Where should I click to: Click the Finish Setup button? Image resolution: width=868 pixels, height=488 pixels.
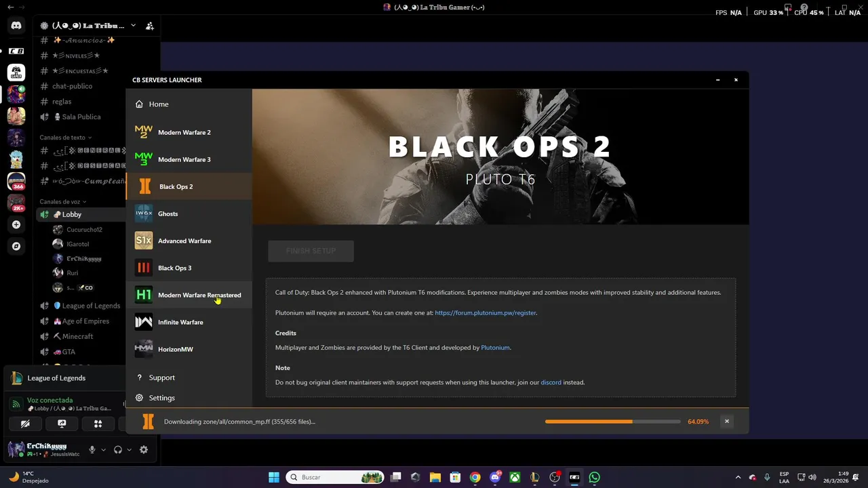pyautogui.click(x=311, y=251)
